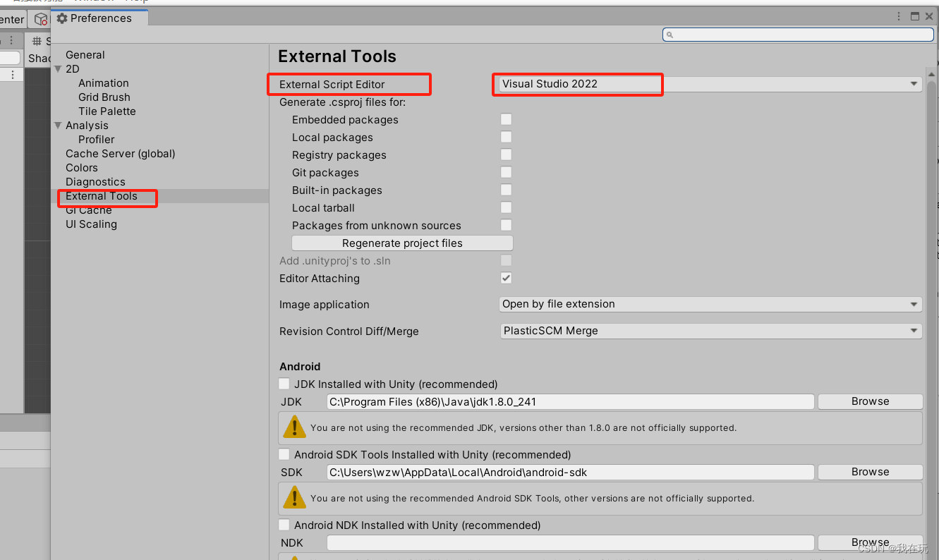Click the Android SDK path field

570,472
